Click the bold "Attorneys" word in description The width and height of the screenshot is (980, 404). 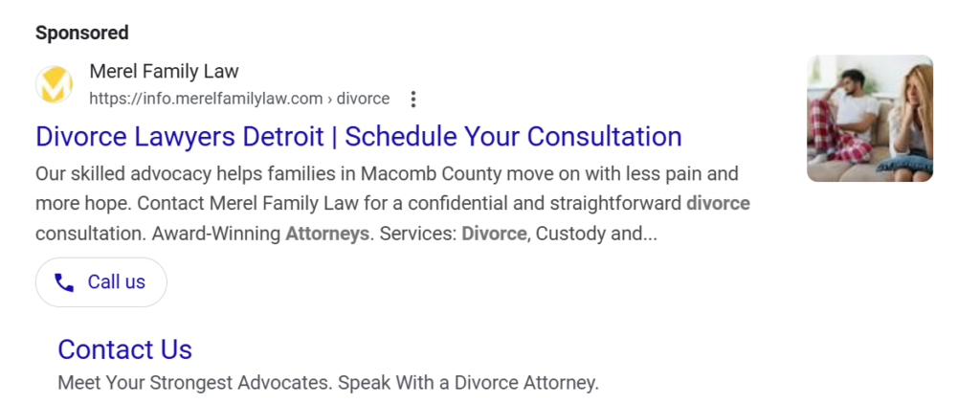point(327,234)
